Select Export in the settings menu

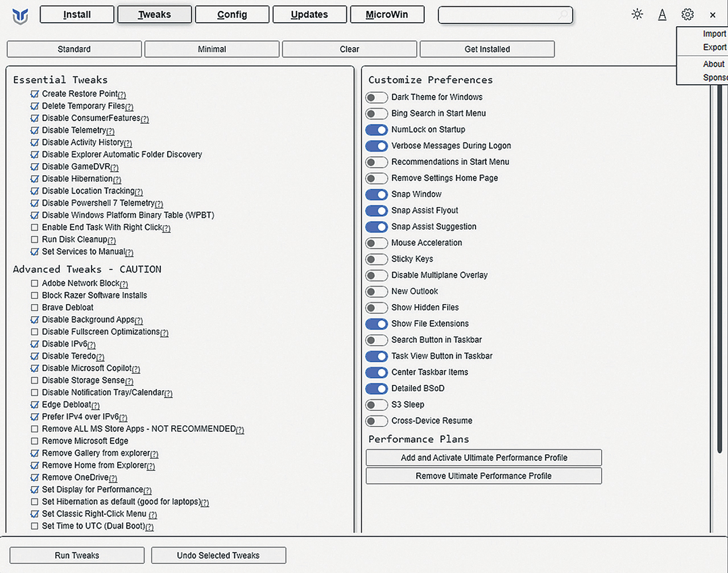click(714, 47)
